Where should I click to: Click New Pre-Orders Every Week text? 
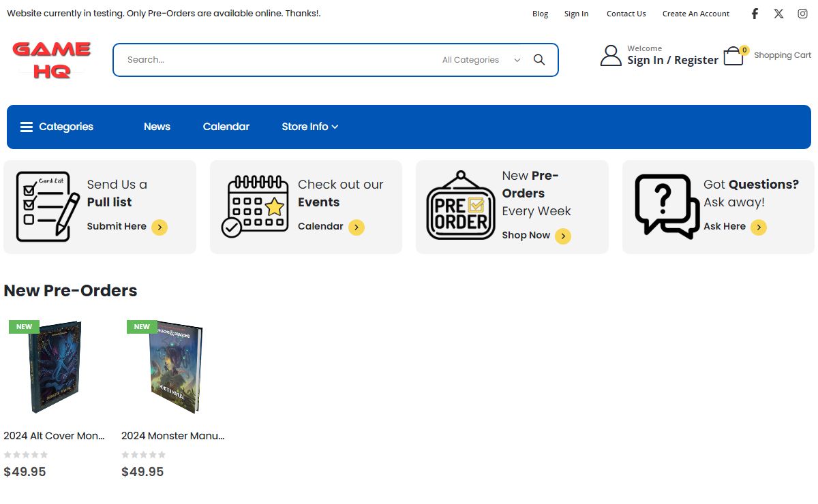coord(536,193)
